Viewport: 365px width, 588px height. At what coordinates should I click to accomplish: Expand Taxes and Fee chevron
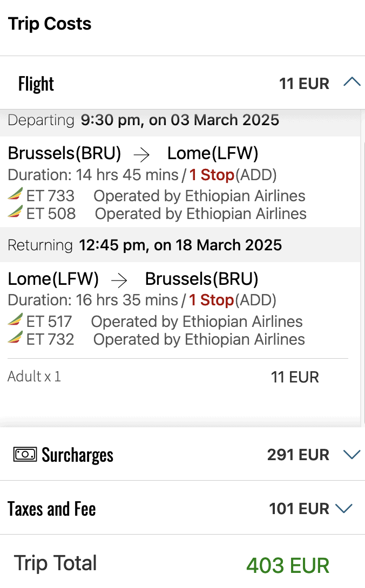tap(343, 509)
